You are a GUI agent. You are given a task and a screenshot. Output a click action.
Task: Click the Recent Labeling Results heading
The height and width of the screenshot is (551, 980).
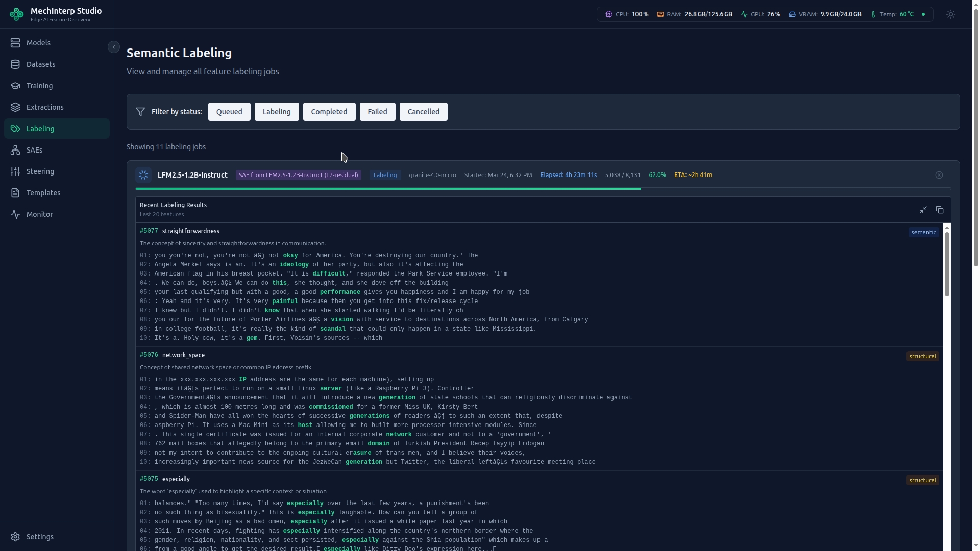point(173,205)
